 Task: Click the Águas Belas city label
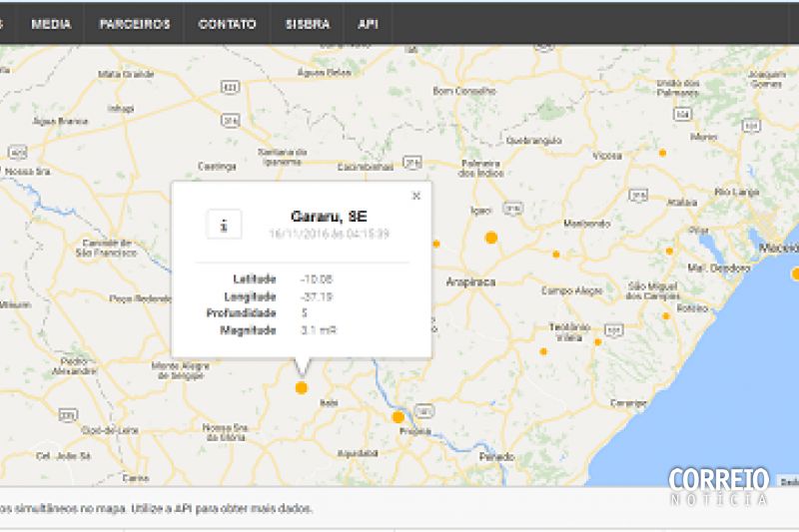[x=324, y=72]
